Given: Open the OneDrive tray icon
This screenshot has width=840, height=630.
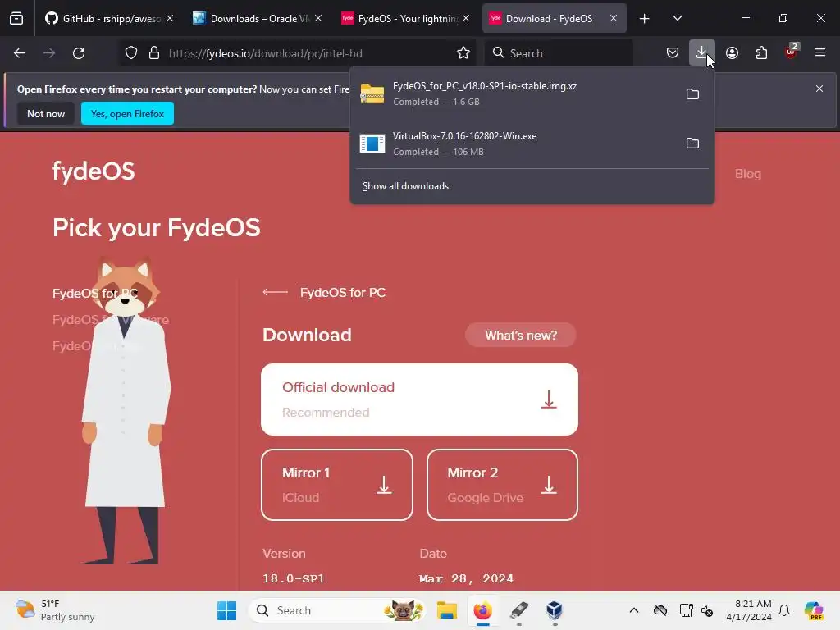Looking at the screenshot, I should pos(660,610).
